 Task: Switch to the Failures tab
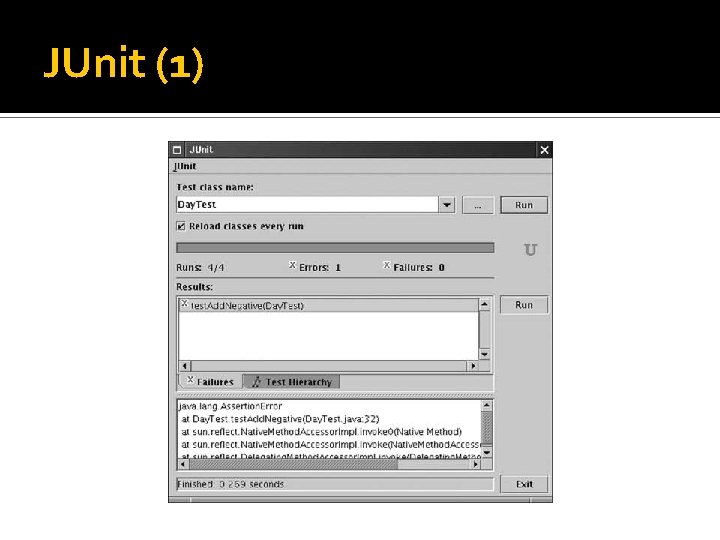[210, 382]
